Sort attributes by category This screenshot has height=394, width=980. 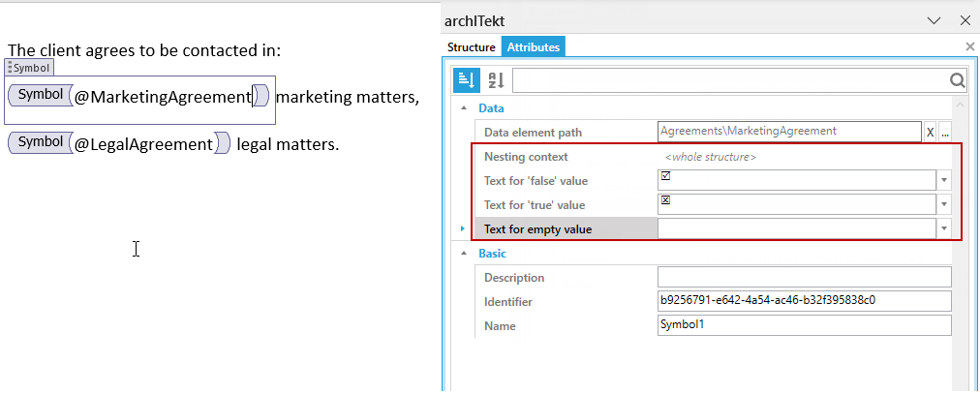466,80
